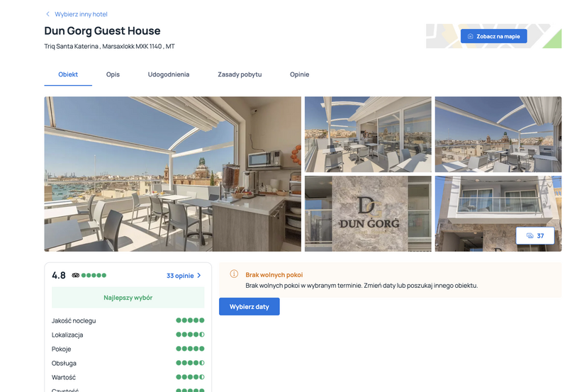Open the Obiekt tab

[x=68, y=74]
